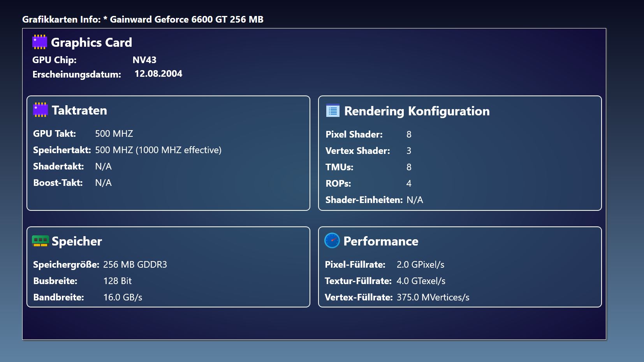
Task: Click the release date 12.08.2004
Action: pos(158,74)
